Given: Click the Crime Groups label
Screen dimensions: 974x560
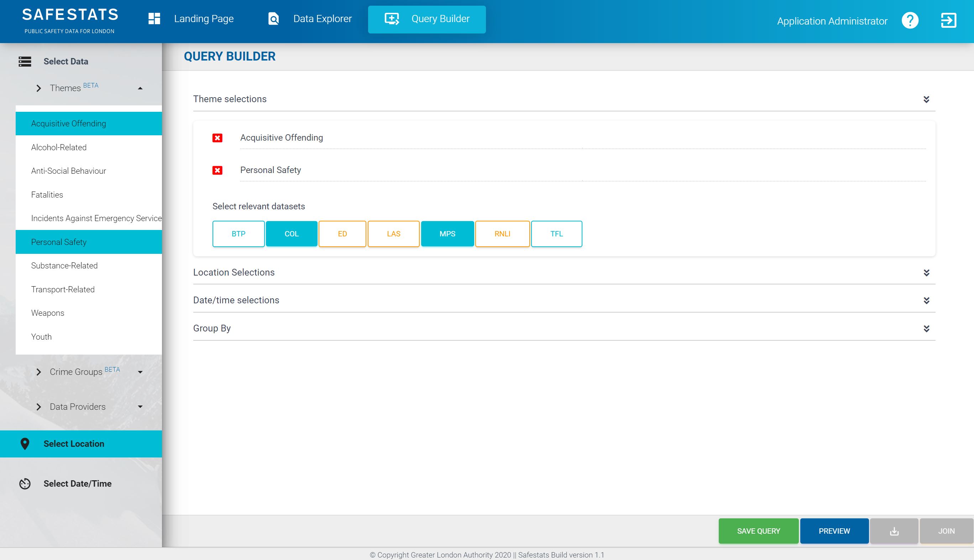Looking at the screenshot, I should (76, 372).
